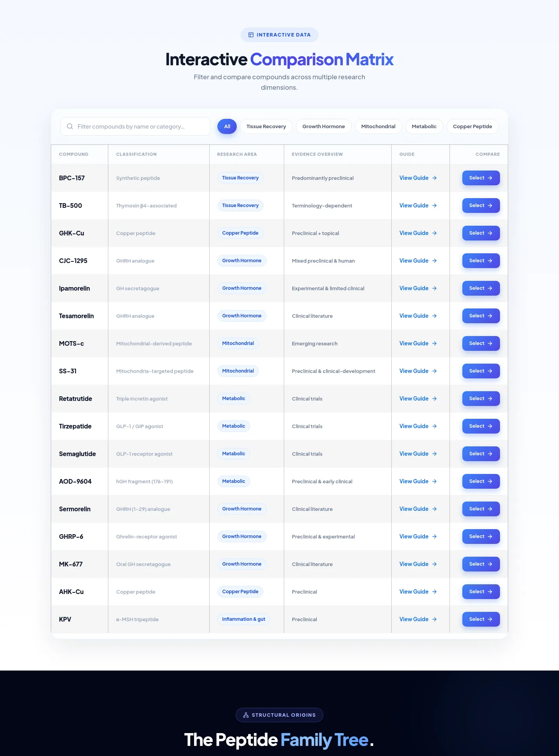Click the SS-31 compound name

tap(68, 371)
